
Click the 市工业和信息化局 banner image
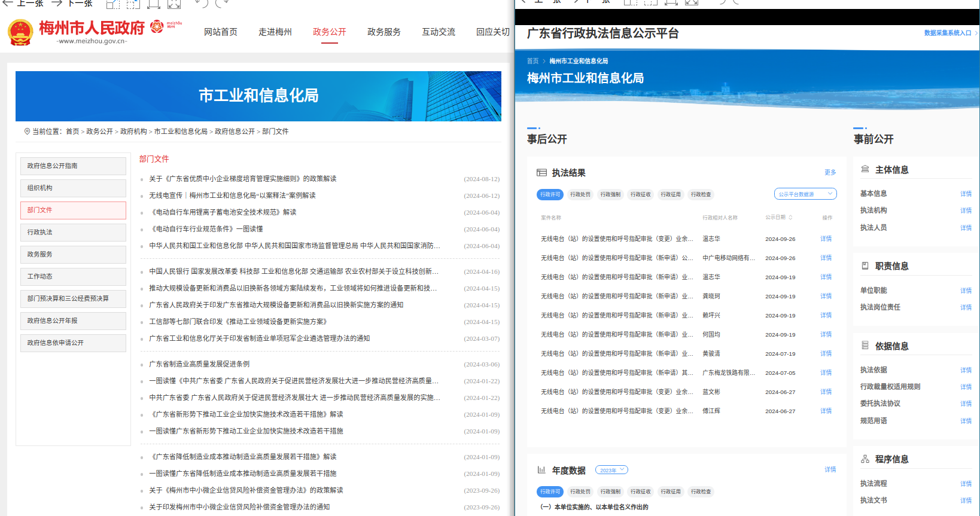click(x=258, y=96)
